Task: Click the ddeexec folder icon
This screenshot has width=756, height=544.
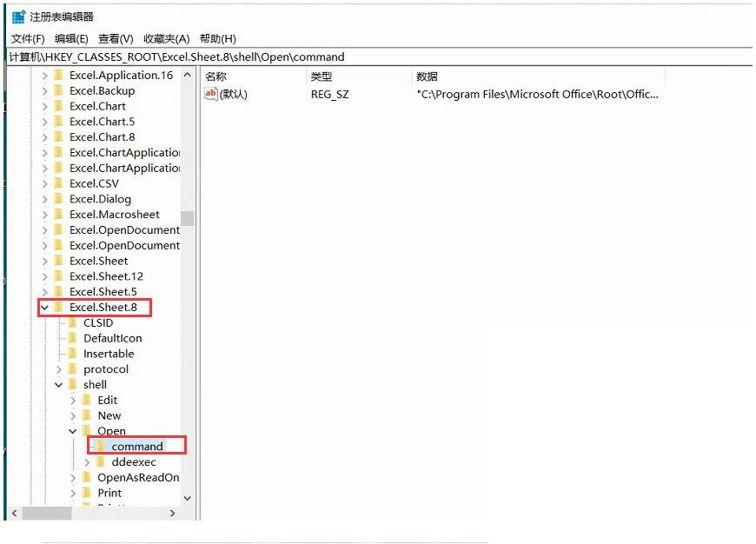Action: click(101, 461)
